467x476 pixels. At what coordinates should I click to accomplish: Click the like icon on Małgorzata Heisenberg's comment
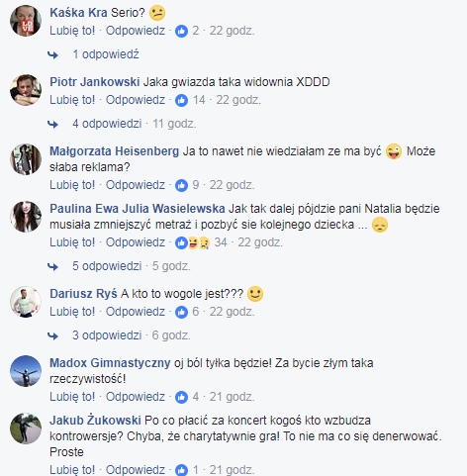click(x=181, y=185)
